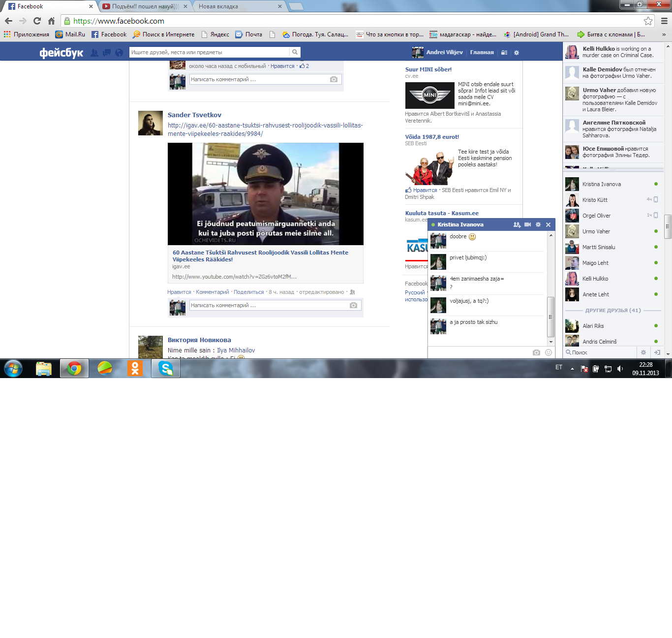The width and height of the screenshot is (672, 638).
Task: Open the Facebook notifications globe icon
Action: tap(119, 53)
